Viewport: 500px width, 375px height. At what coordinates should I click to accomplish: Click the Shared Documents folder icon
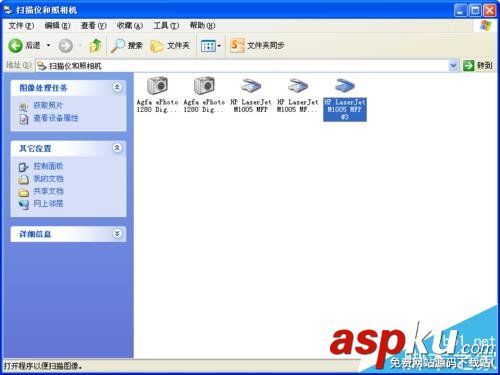pos(23,192)
